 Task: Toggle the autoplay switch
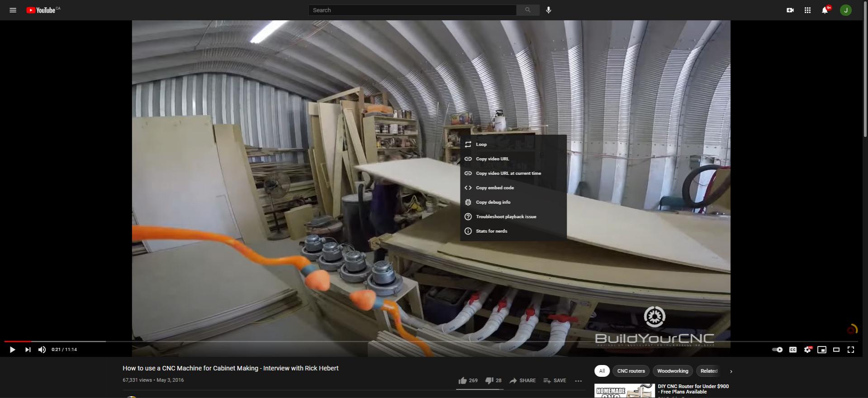pos(777,350)
